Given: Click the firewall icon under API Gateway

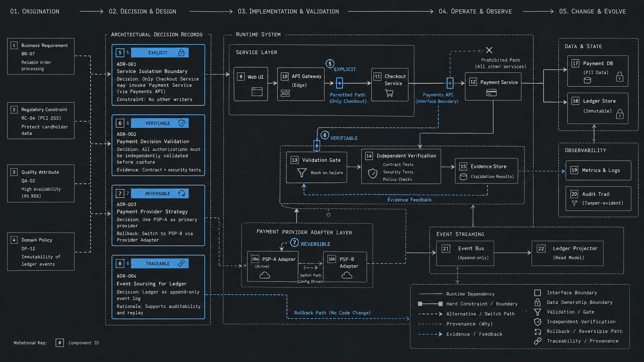Looking at the screenshot, I should [x=285, y=93].
